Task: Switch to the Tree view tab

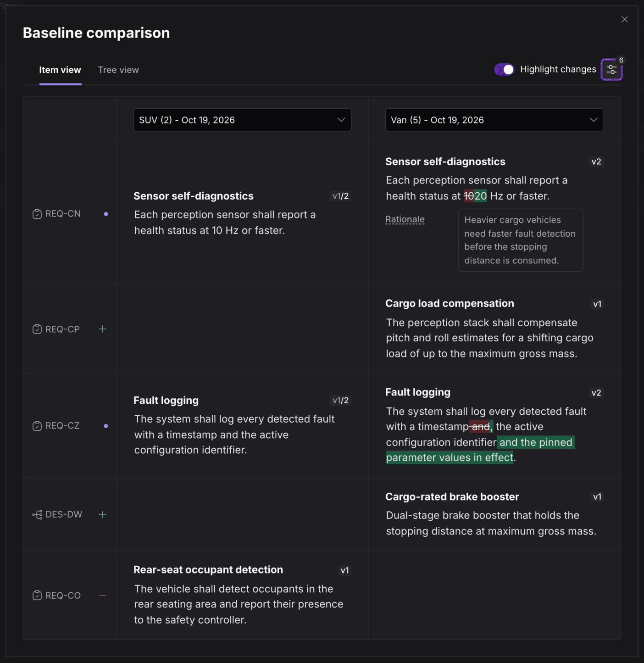Action: [x=118, y=70]
